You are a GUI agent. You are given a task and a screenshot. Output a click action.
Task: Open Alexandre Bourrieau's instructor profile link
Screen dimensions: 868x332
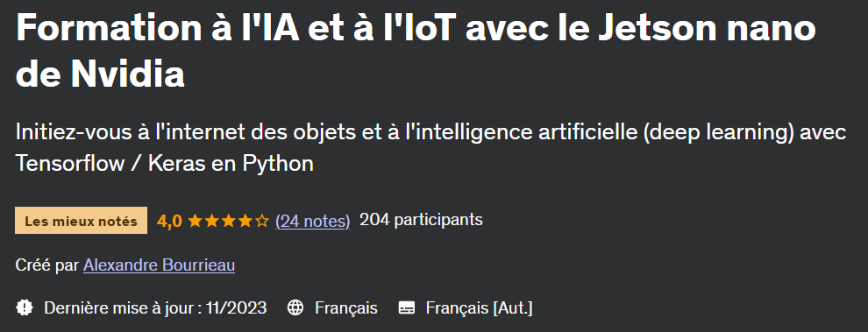160,265
